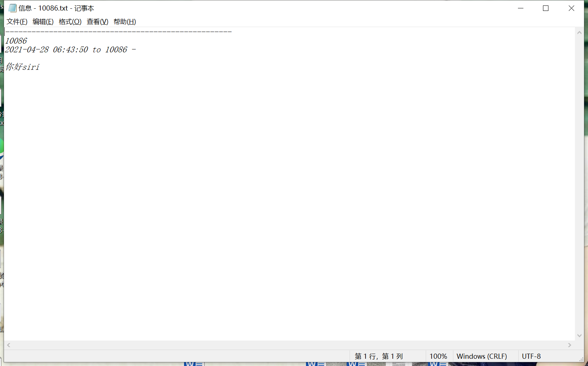Click the window title '信息 - 10086.txt - 记事本'
Viewport: 588px width, 366px height.
pyautogui.click(x=56, y=8)
